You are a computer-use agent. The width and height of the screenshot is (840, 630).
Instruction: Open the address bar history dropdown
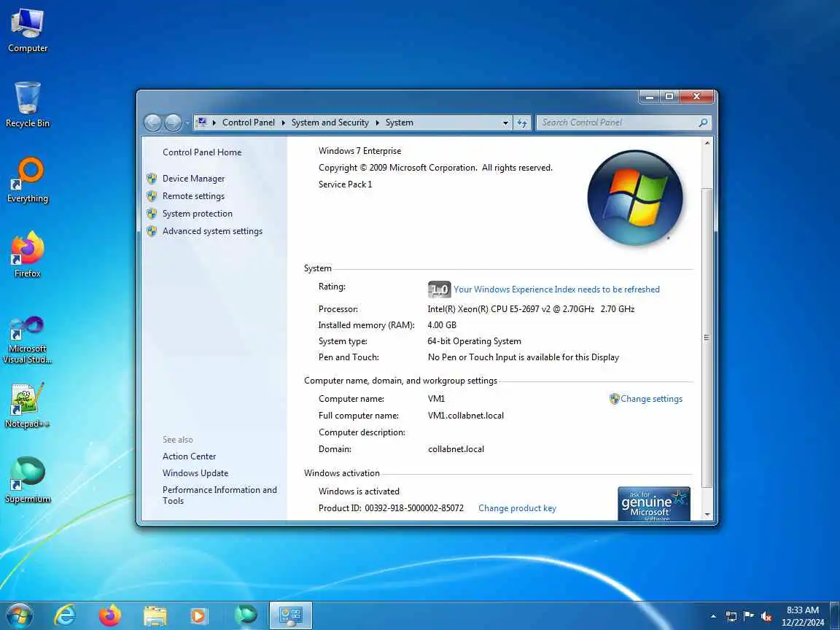point(505,122)
